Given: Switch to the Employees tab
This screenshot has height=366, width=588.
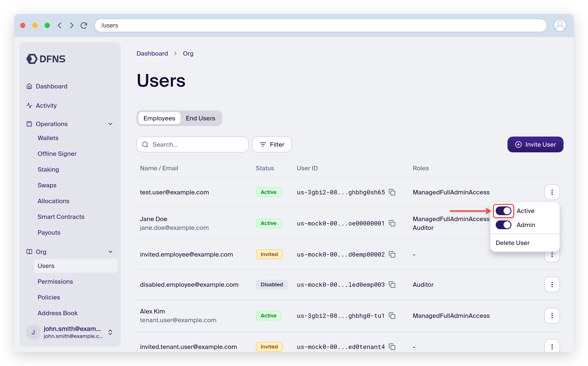Looking at the screenshot, I should point(159,118).
